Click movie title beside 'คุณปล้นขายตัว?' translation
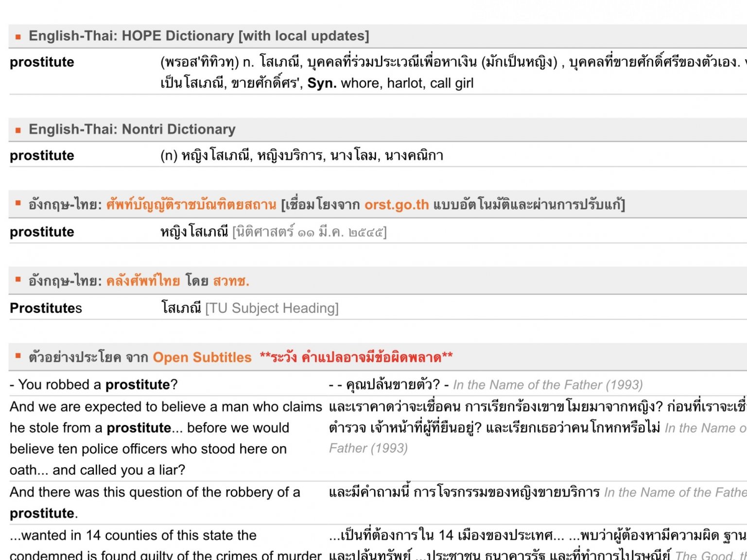Viewport: 747px width, 560px height. [x=548, y=385]
